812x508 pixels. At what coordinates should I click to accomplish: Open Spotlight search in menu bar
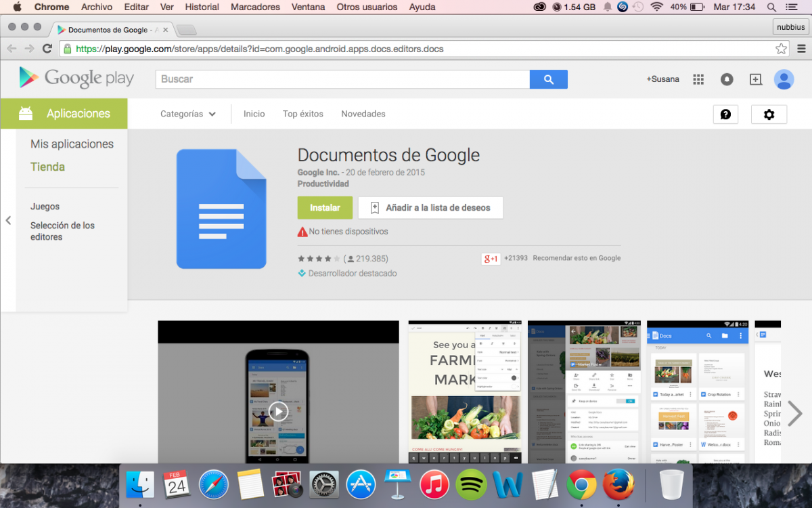coord(771,7)
